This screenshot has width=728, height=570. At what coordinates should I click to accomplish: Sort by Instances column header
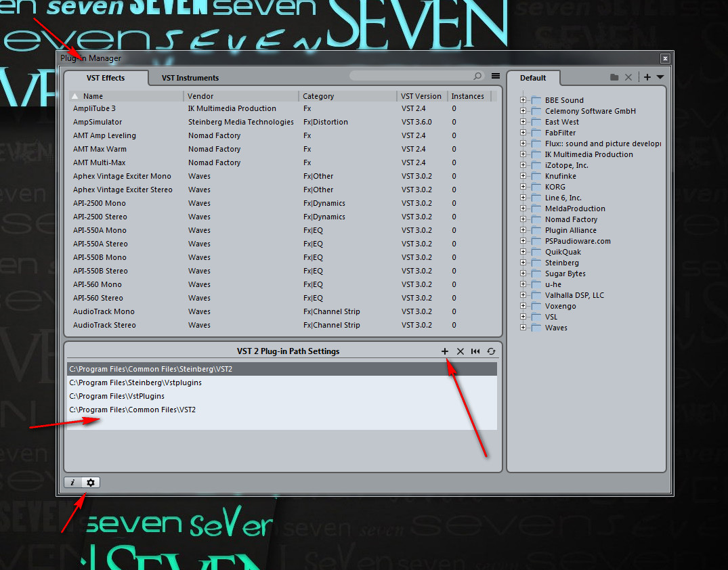click(x=469, y=96)
